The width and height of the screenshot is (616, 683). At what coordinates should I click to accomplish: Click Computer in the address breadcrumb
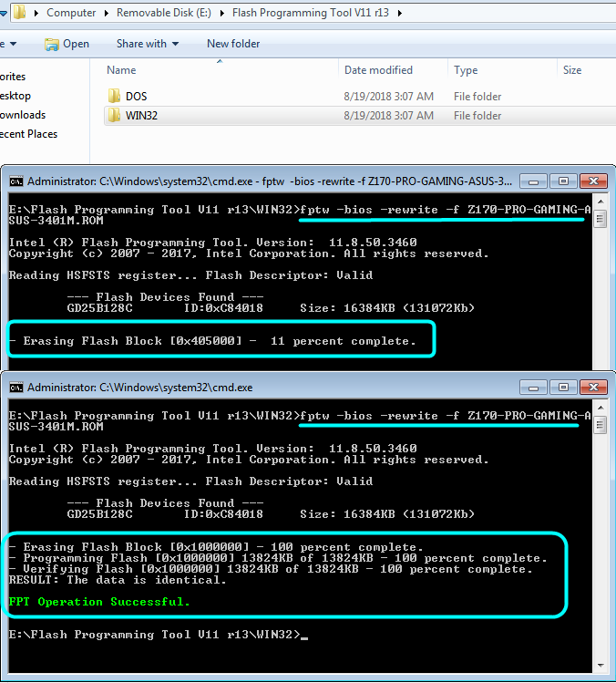coord(71,13)
